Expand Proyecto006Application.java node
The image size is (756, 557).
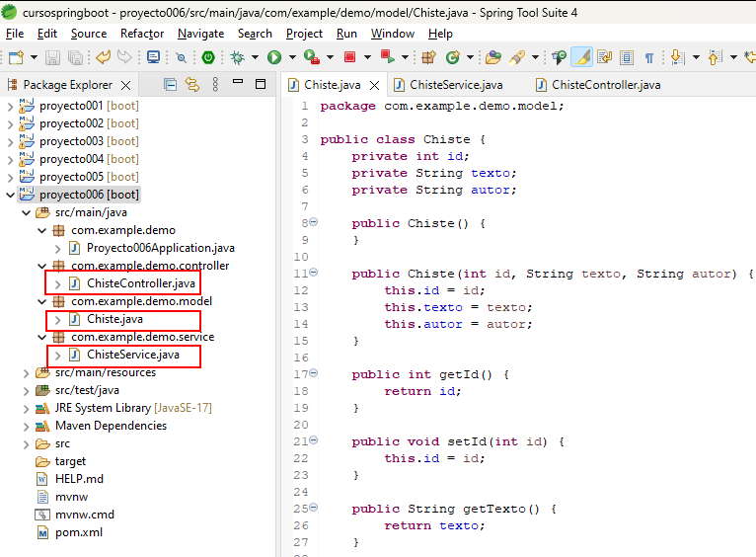click(58, 249)
